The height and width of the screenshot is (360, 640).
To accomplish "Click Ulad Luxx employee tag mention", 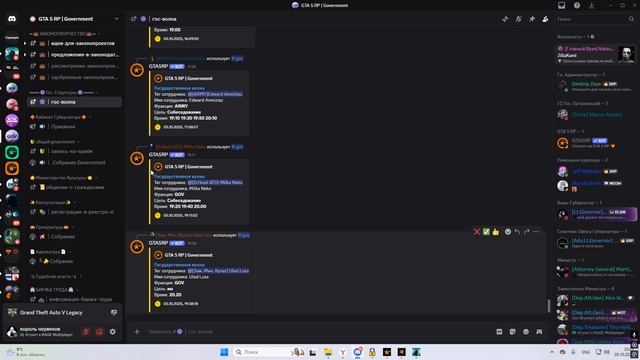I will [x=218, y=271].
